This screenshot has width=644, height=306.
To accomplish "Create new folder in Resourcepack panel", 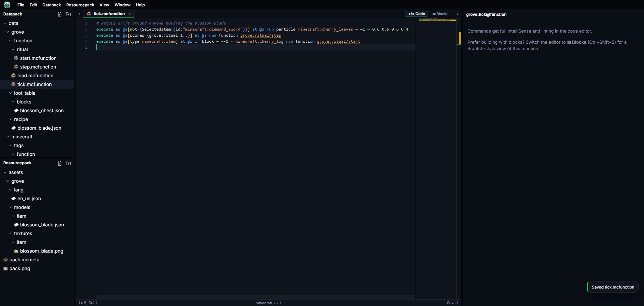I will 68,163.
